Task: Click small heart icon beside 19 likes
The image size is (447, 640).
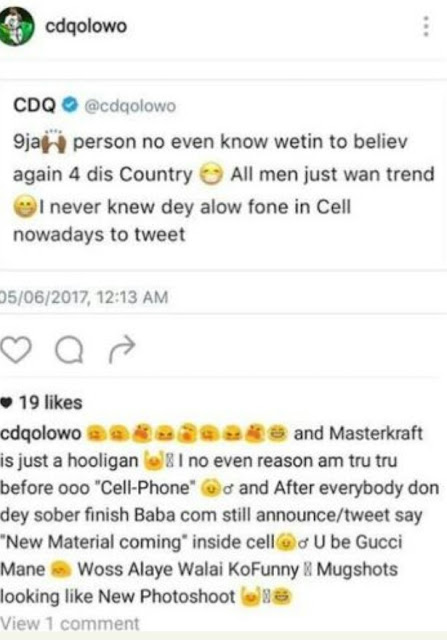Action: tap(7, 403)
